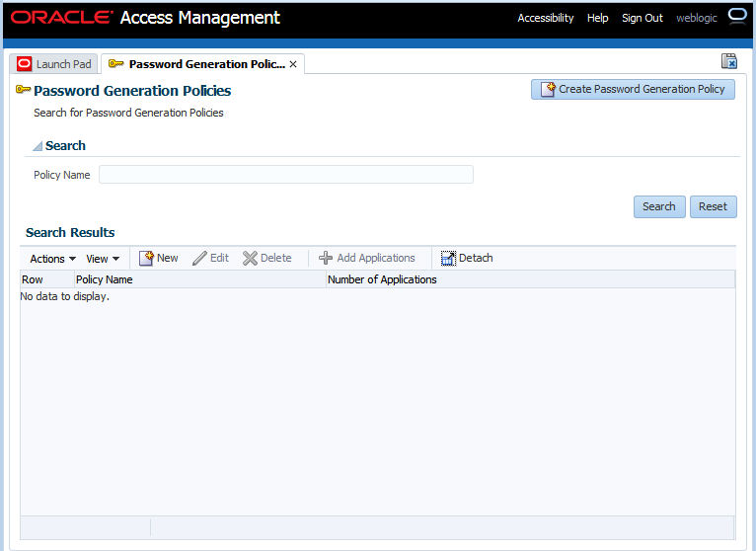Click Create Password Generation Policy button
This screenshot has width=756, height=551.
tap(633, 89)
